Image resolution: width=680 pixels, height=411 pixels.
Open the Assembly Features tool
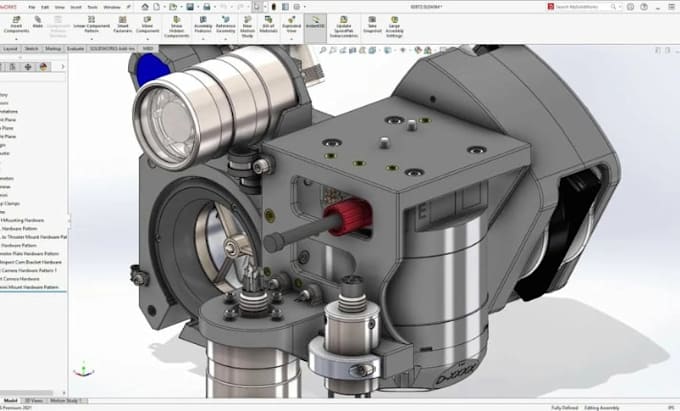(x=203, y=25)
